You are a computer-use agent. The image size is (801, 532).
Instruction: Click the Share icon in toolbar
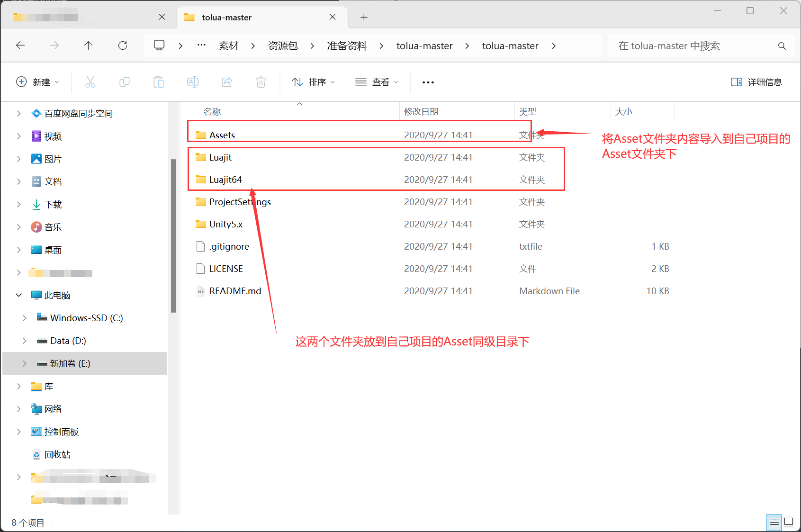pyautogui.click(x=227, y=82)
